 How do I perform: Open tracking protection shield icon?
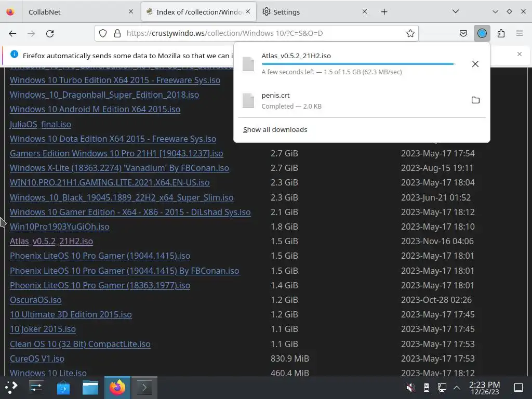(x=103, y=33)
